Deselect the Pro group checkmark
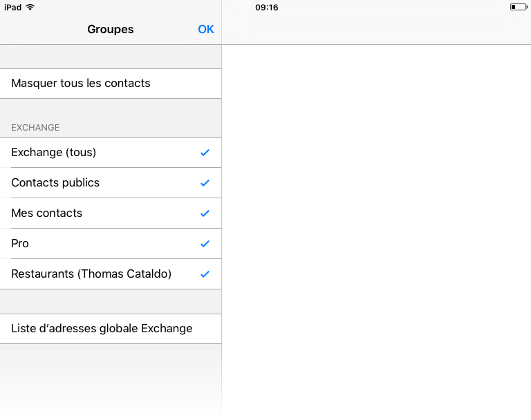Image resolution: width=531 pixels, height=420 pixels. (x=205, y=244)
